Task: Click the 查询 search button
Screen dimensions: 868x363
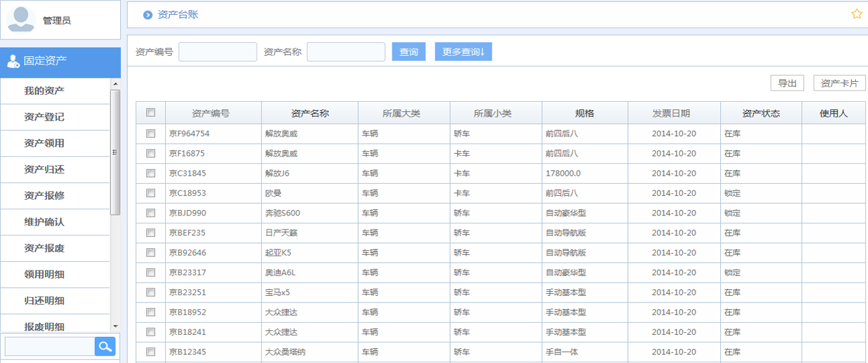Action: point(408,52)
